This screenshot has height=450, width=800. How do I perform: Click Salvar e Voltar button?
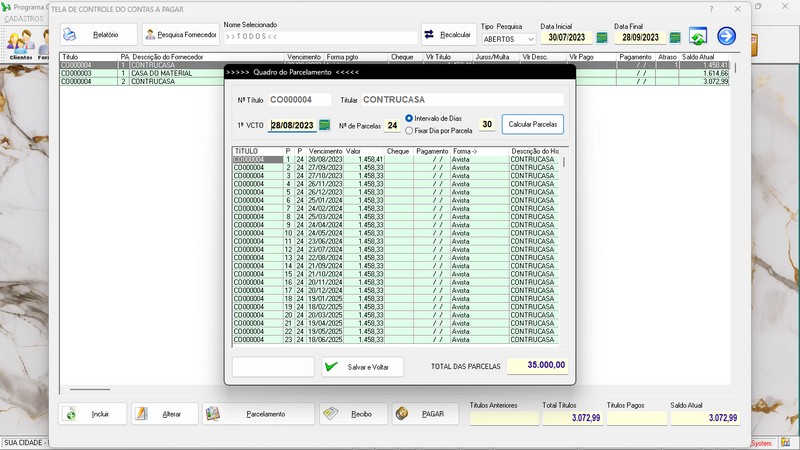coord(362,367)
